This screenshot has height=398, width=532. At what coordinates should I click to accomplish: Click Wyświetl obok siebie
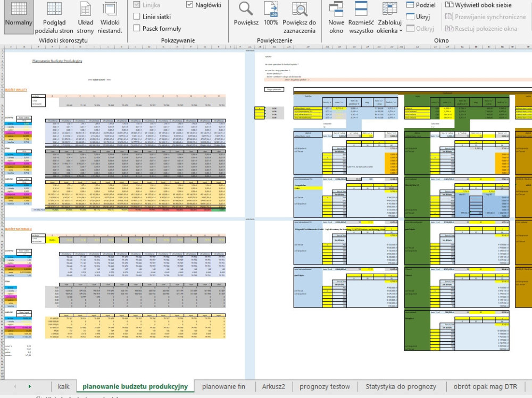[x=479, y=5]
